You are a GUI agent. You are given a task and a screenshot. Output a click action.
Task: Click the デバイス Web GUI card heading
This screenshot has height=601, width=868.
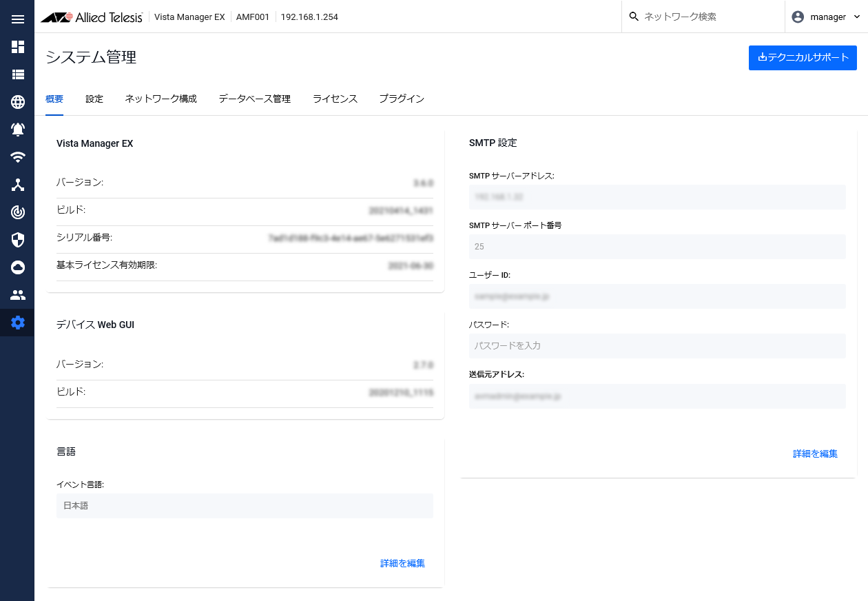point(95,325)
